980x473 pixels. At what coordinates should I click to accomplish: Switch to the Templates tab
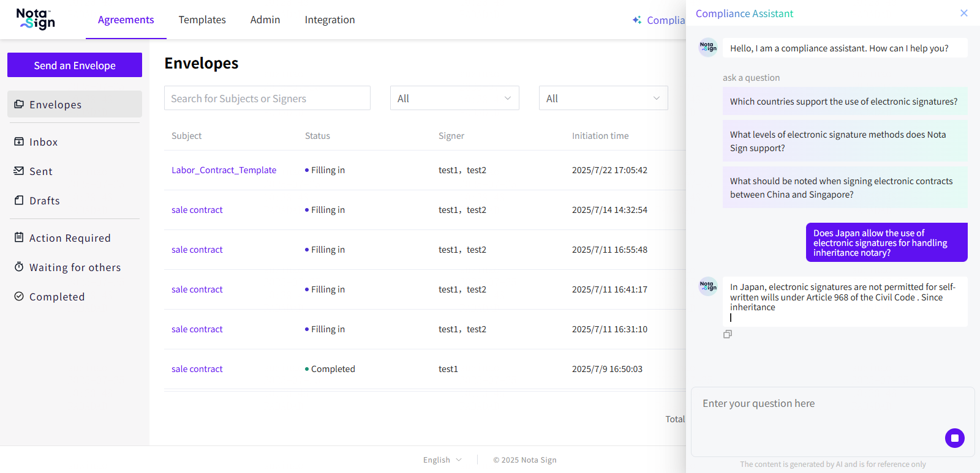[202, 20]
